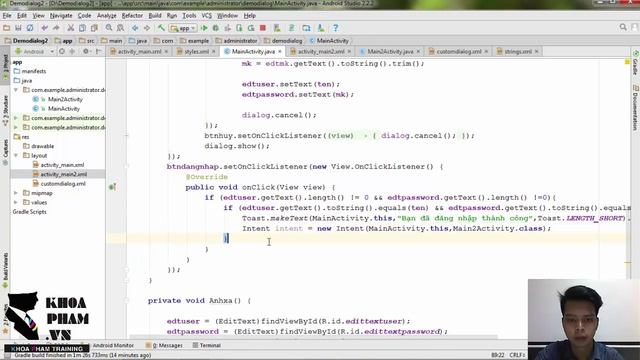Start debugging with the bug icon
The height and width of the screenshot is (360, 640).
216,28
